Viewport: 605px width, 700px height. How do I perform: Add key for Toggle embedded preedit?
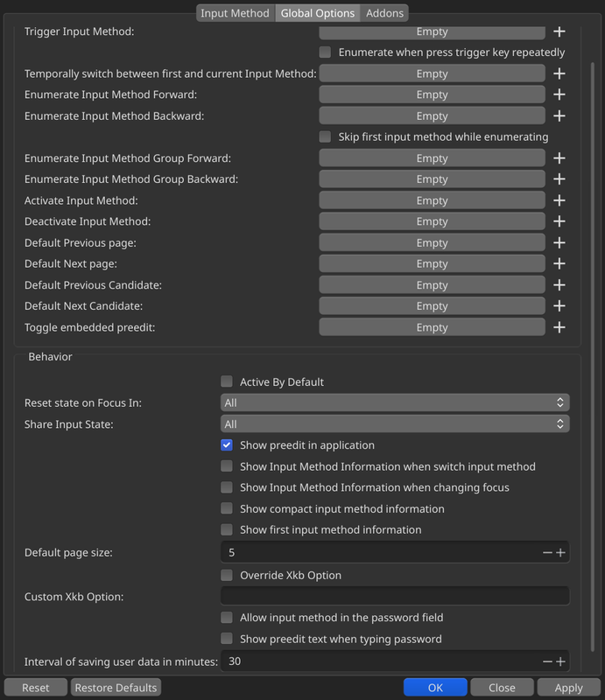click(x=559, y=327)
